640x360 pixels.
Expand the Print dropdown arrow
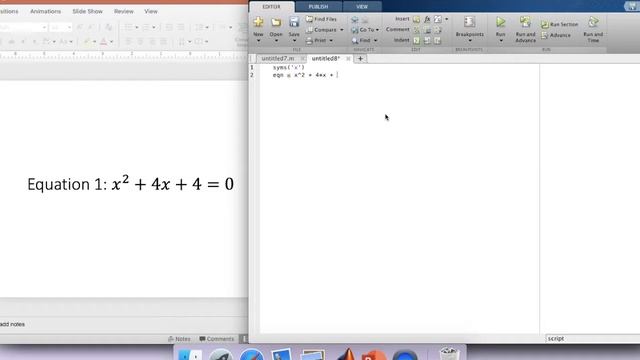[x=331, y=40]
